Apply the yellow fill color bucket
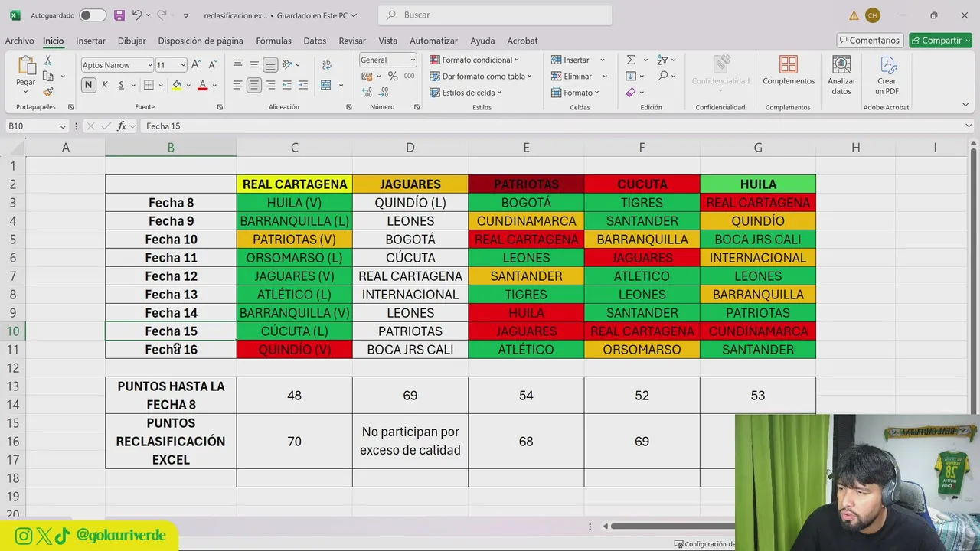The width and height of the screenshot is (980, 551). coord(177,85)
